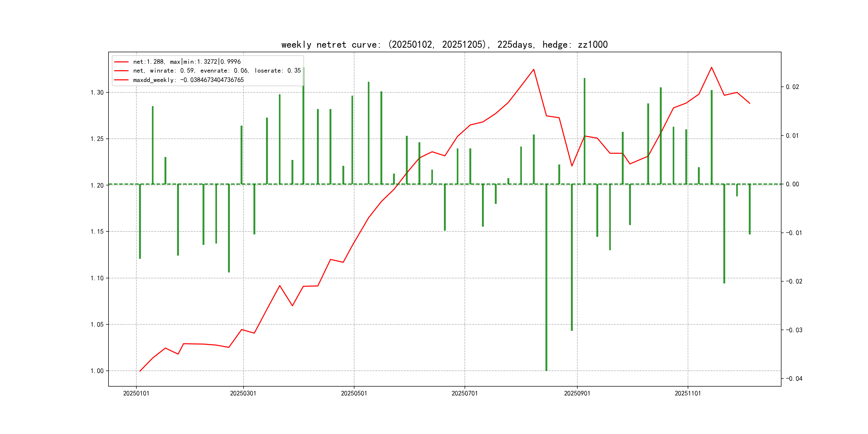Screen dimensions: 868x434
Task: Click the net curve's peak in November
Action: 711,68
